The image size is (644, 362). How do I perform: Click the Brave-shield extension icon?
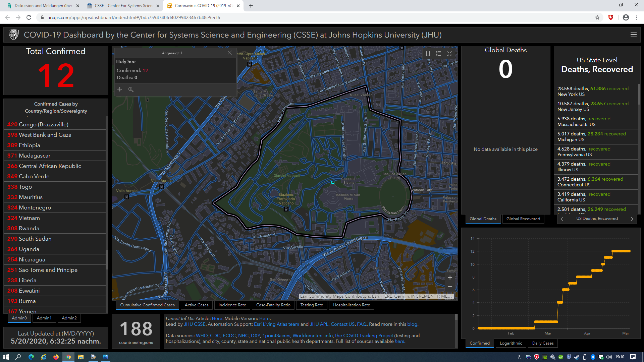tap(611, 17)
